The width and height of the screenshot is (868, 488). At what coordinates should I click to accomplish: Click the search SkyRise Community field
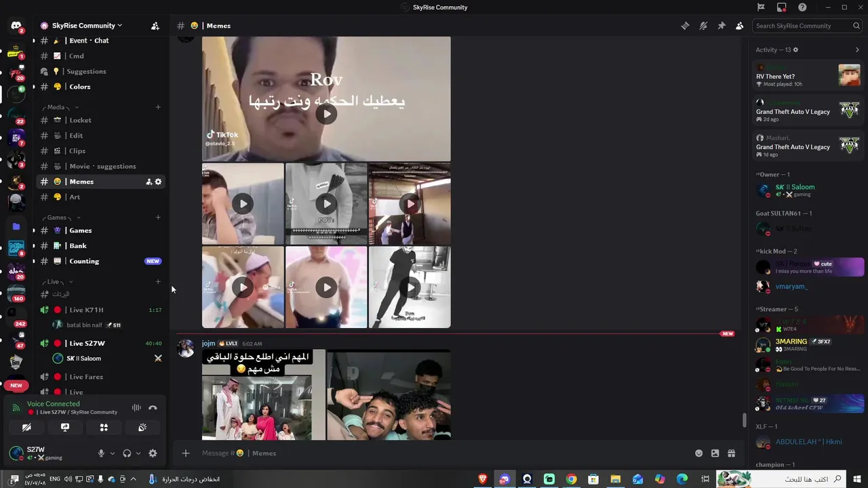(x=808, y=26)
